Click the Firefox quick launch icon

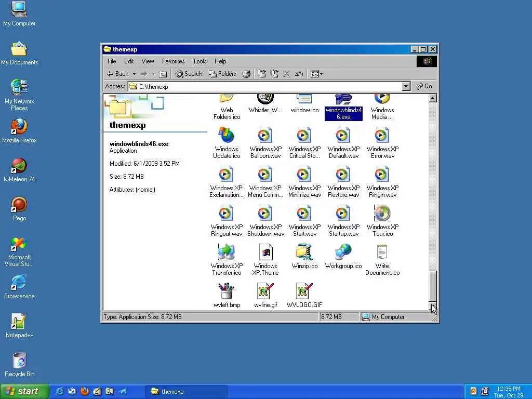(85, 392)
